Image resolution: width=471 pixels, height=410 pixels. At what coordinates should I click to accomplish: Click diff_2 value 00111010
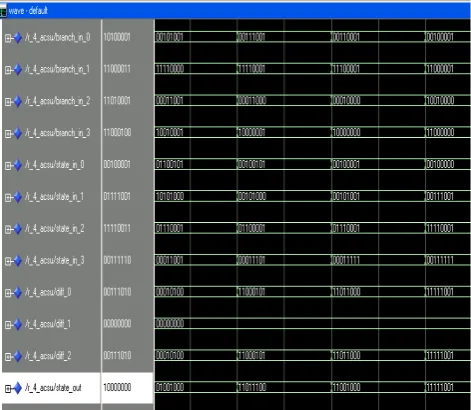(117, 356)
